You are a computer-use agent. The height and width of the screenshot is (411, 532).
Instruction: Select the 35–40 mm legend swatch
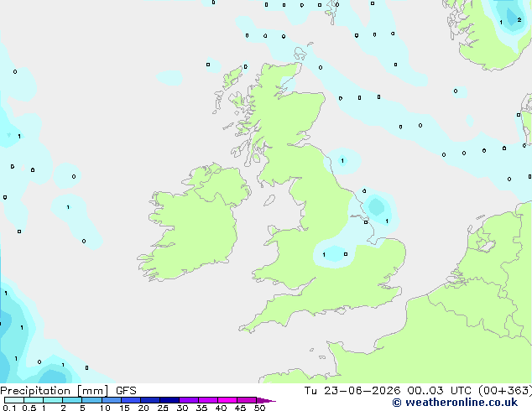(x=208, y=400)
